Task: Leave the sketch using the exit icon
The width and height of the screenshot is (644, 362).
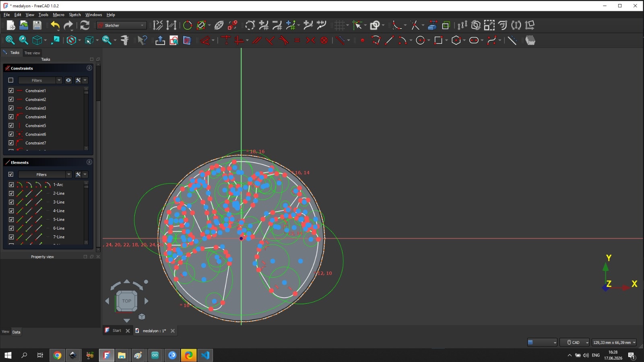Action: tap(160, 40)
